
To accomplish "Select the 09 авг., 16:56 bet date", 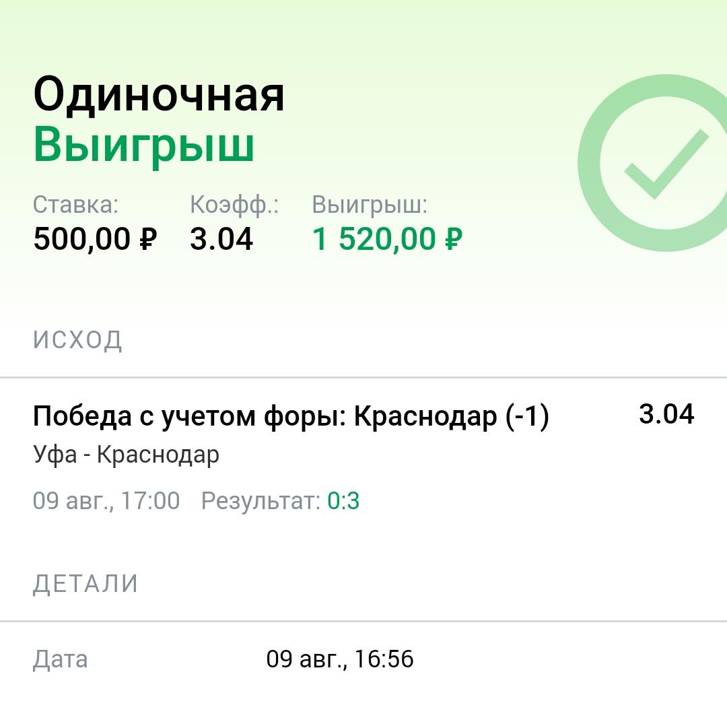I will [340, 659].
